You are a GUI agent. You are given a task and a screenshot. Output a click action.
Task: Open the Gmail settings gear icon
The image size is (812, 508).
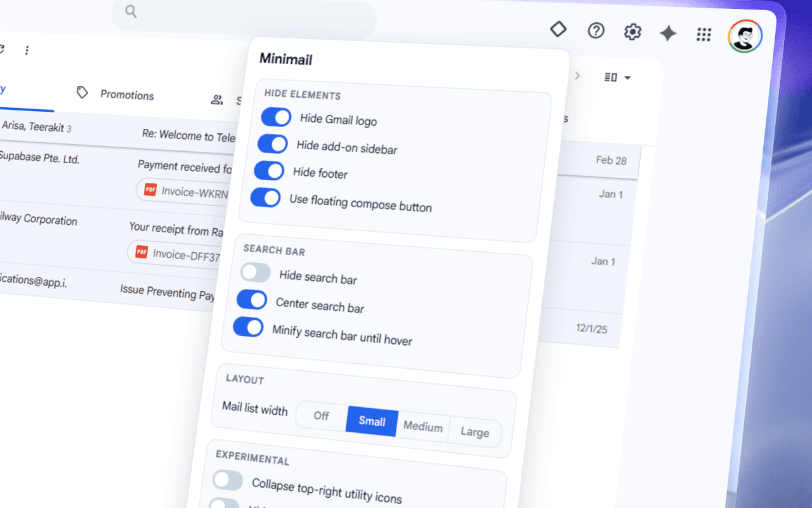632,32
